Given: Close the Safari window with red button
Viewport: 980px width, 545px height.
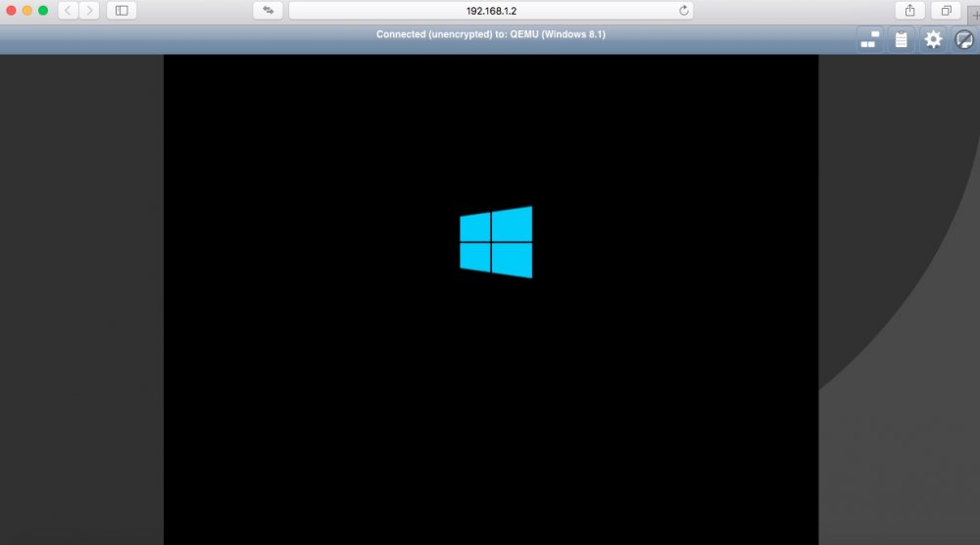Looking at the screenshot, I should click(11, 11).
